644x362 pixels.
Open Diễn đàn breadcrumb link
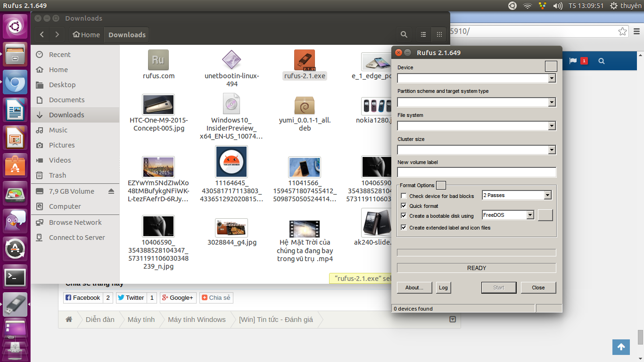pyautogui.click(x=100, y=319)
